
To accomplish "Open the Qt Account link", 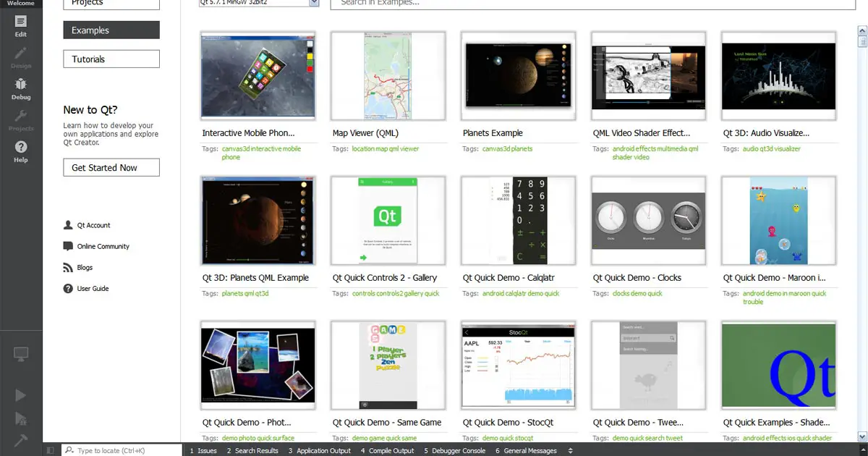I will (x=94, y=225).
